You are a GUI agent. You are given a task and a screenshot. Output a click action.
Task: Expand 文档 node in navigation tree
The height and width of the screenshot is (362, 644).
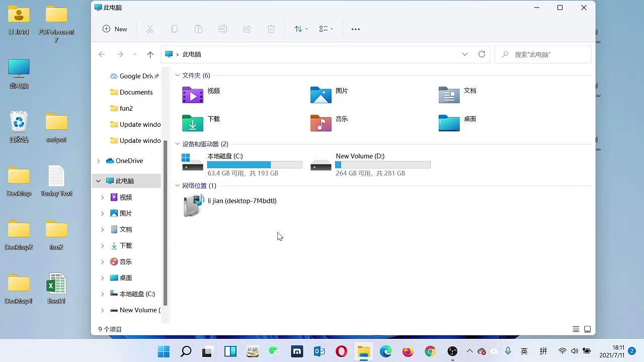(103, 230)
